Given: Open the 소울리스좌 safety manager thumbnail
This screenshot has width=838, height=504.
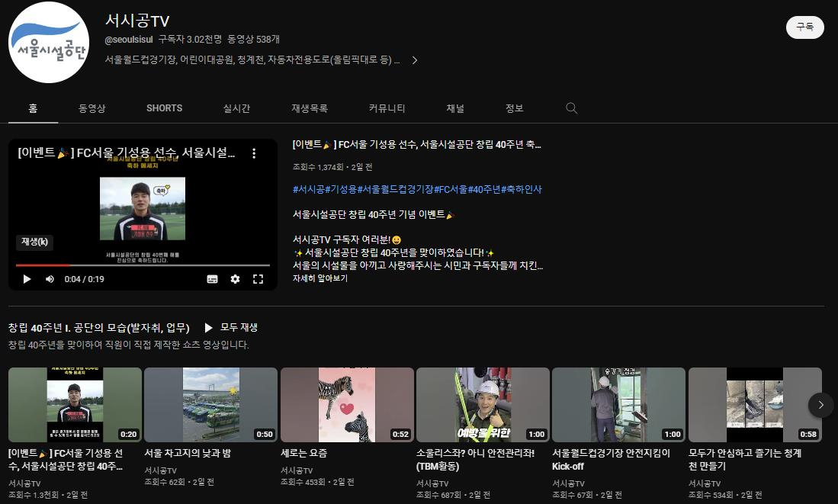Looking at the screenshot, I should pos(483,405).
